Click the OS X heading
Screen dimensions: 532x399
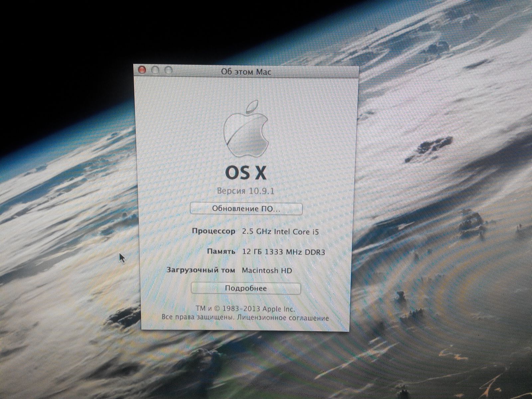tap(246, 173)
